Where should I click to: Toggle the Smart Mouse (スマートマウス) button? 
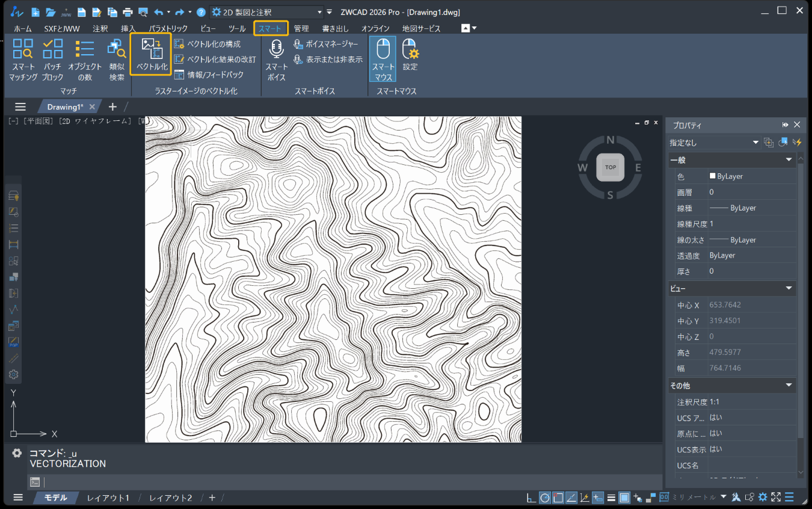click(x=383, y=59)
